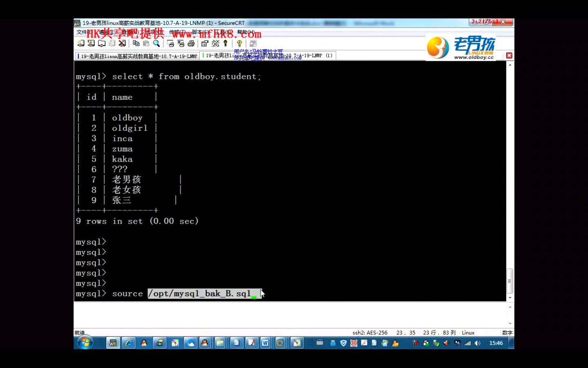The height and width of the screenshot is (368, 588).
Task: Close the active tab with red X
Action: (509, 56)
